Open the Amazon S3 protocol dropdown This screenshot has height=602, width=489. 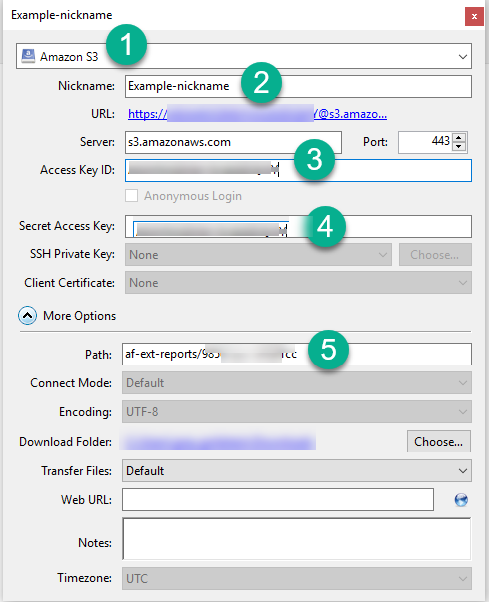click(x=244, y=56)
